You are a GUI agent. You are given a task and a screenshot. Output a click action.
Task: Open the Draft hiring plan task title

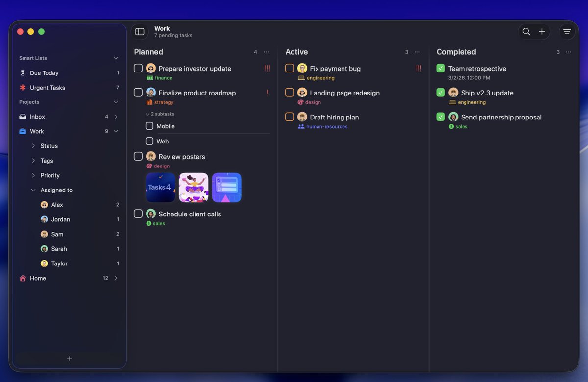(x=334, y=117)
